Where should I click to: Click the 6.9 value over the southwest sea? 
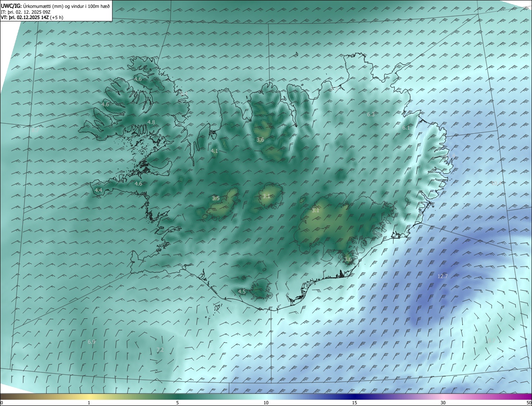(91, 342)
